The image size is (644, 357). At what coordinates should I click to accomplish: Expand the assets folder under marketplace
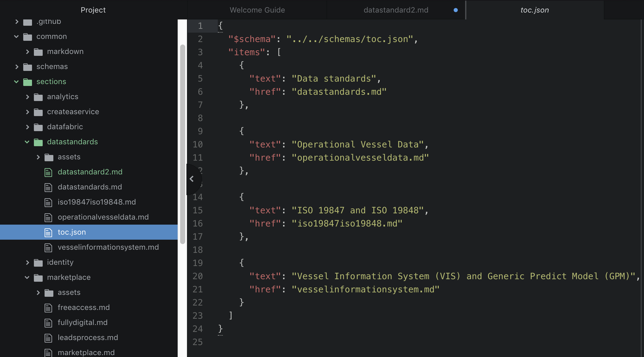(38, 293)
